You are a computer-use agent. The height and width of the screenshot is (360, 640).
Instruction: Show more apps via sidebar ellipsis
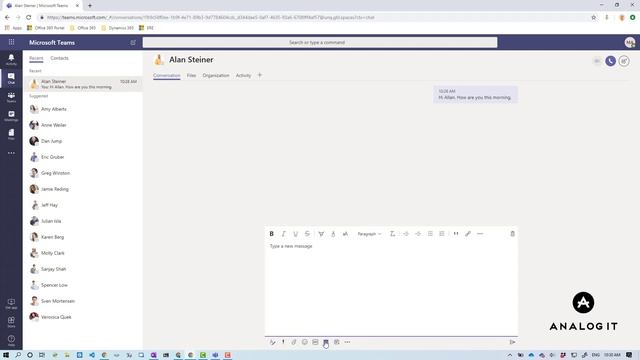tap(11, 153)
